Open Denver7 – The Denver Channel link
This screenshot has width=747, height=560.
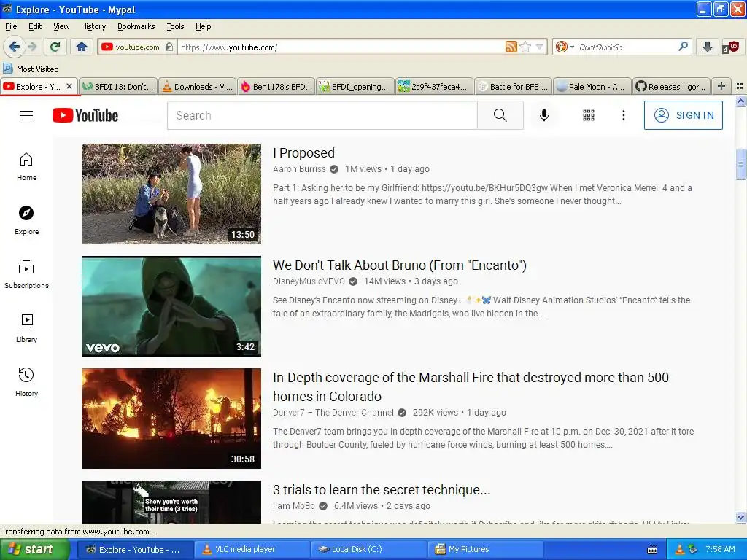click(333, 413)
